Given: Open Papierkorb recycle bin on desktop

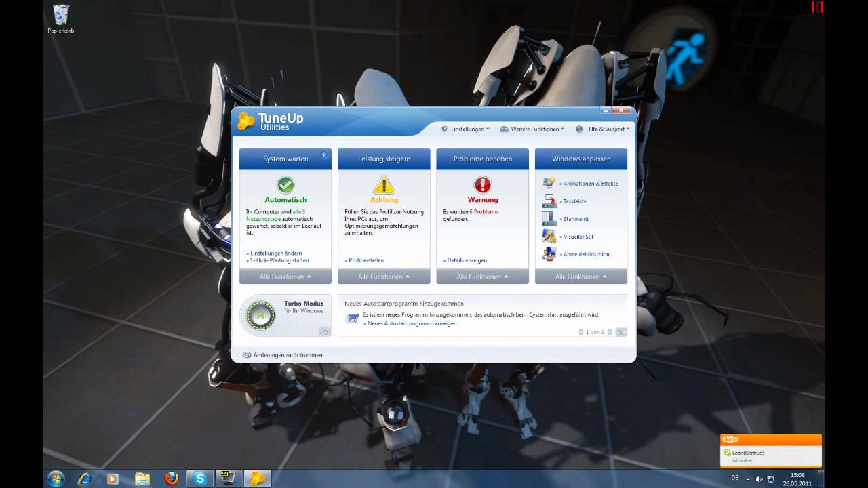Looking at the screenshot, I should (x=61, y=18).
